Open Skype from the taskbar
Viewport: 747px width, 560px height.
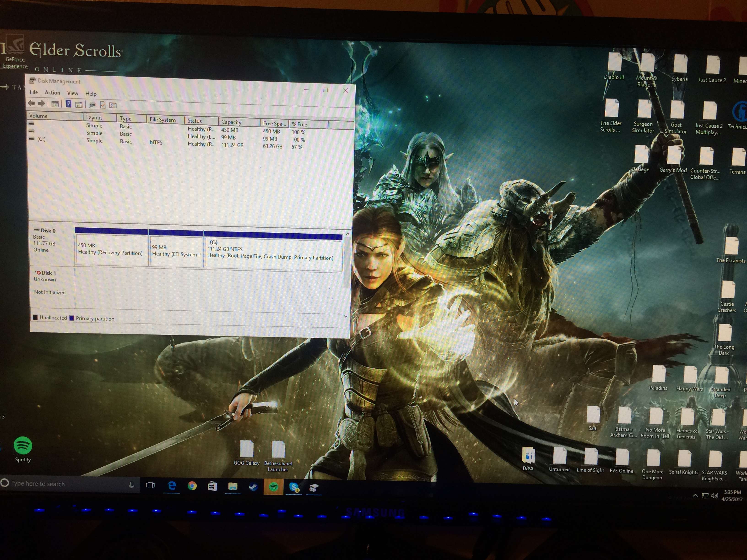click(x=294, y=487)
